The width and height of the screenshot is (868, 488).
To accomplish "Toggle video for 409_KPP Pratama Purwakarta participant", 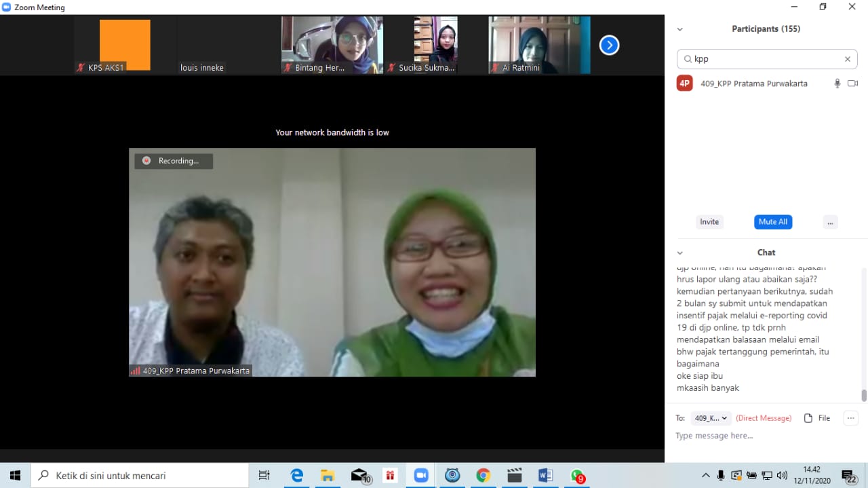I will 852,83.
